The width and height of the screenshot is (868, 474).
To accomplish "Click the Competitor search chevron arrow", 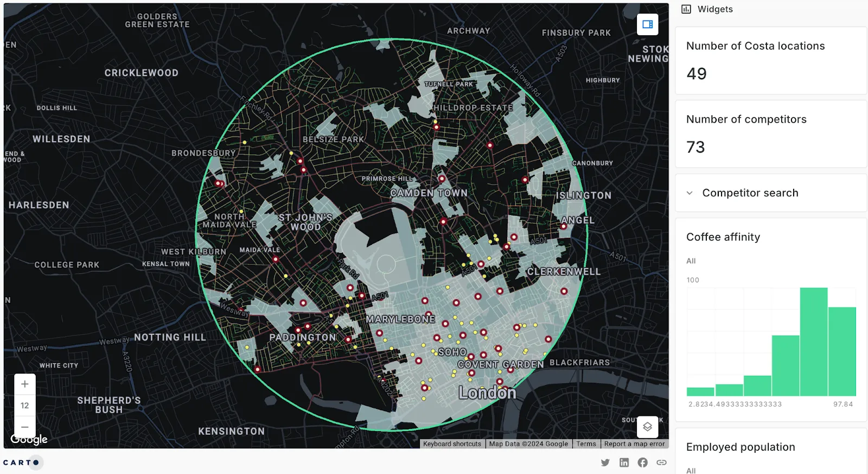I will pos(690,193).
